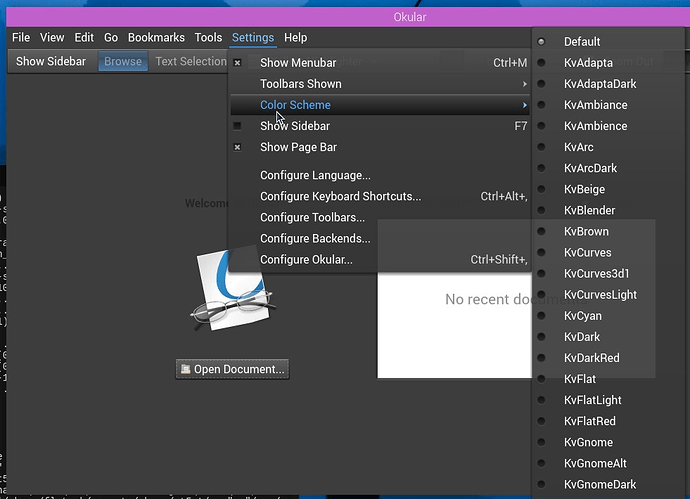Select the KvCurves color scheme
The width and height of the screenshot is (690, 499).
(607, 253)
